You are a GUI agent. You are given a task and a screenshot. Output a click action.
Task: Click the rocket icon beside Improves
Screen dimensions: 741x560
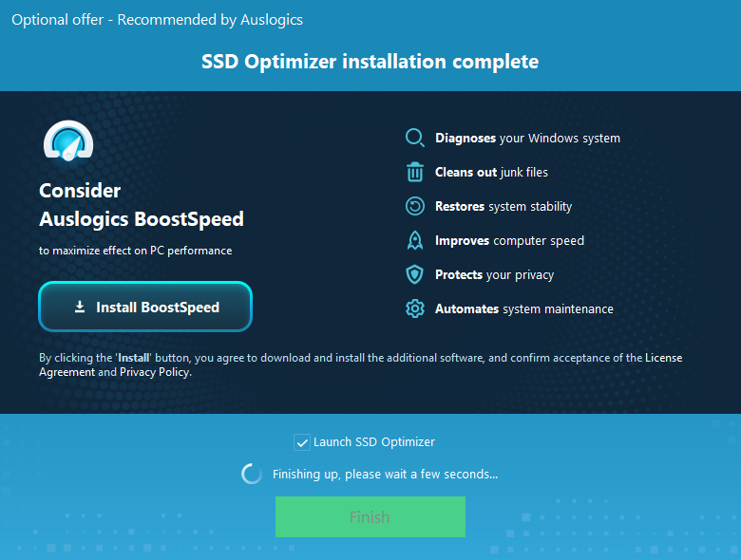pos(415,240)
